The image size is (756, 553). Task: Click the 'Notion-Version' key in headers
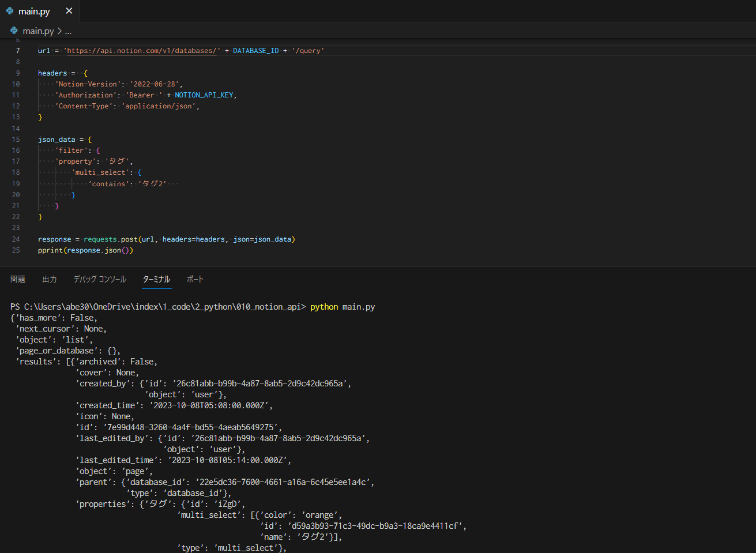pos(86,84)
